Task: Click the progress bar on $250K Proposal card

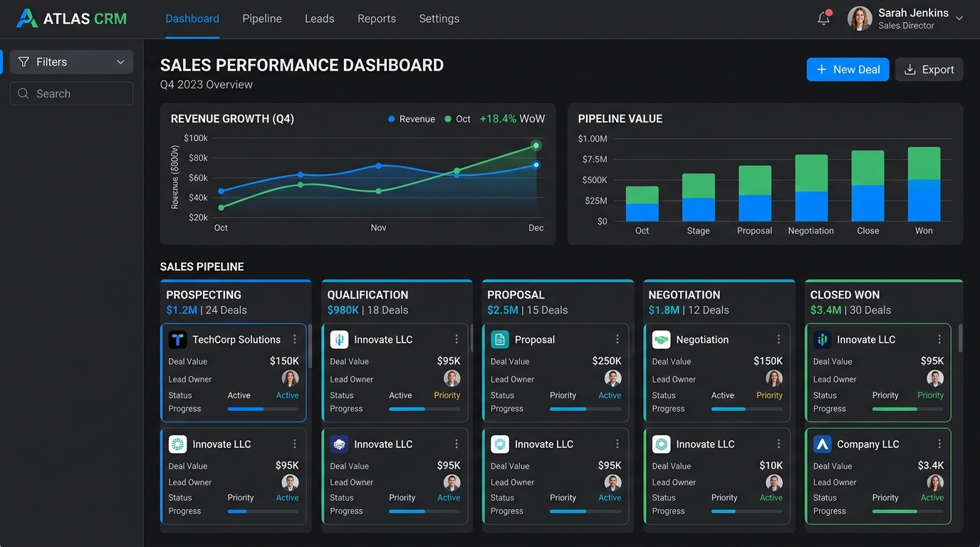Action: [585, 409]
